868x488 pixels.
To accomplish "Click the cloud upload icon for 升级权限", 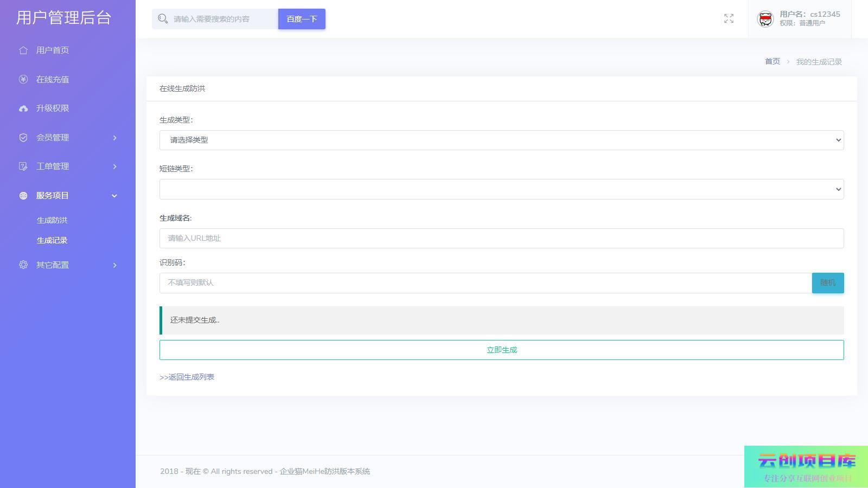I will [x=23, y=108].
